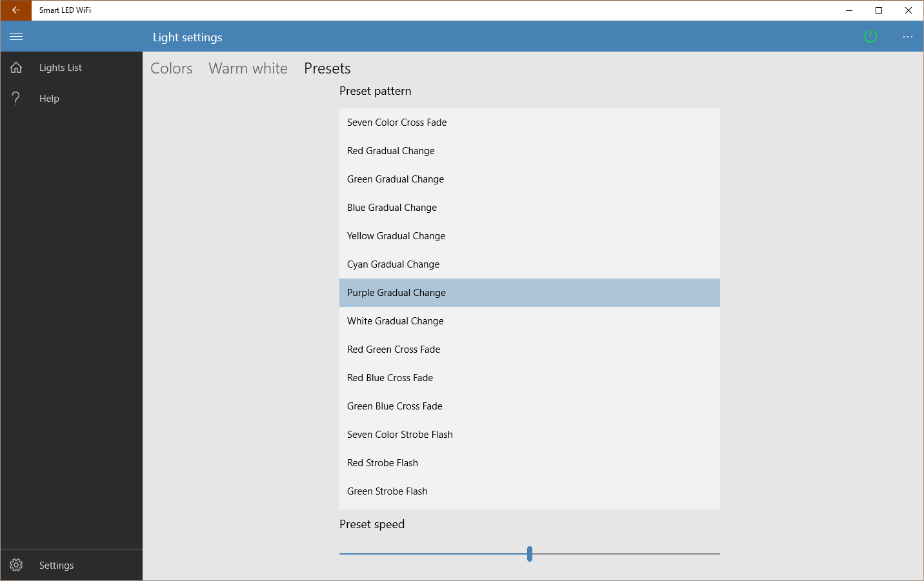
Task: Click the Help question mark icon
Action: pos(16,98)
